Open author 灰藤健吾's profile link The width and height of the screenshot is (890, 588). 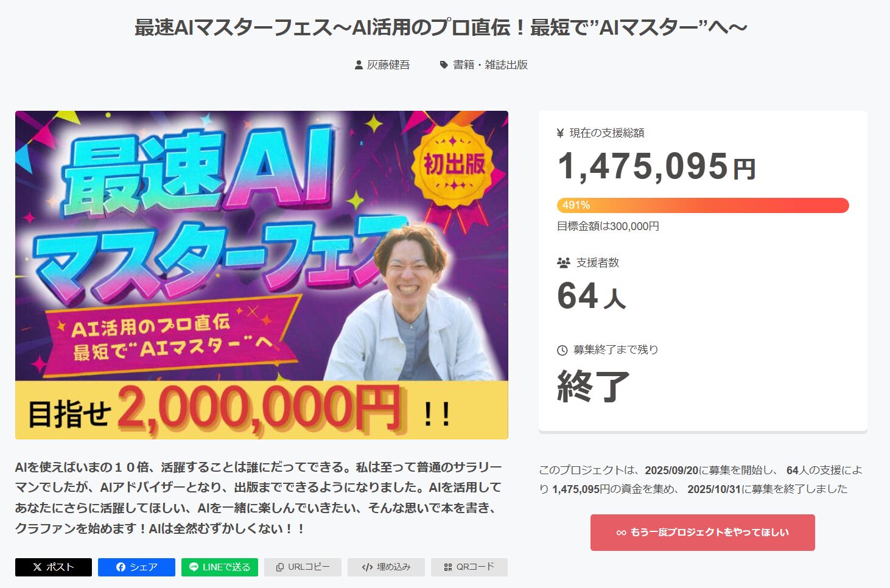point(388,65)
